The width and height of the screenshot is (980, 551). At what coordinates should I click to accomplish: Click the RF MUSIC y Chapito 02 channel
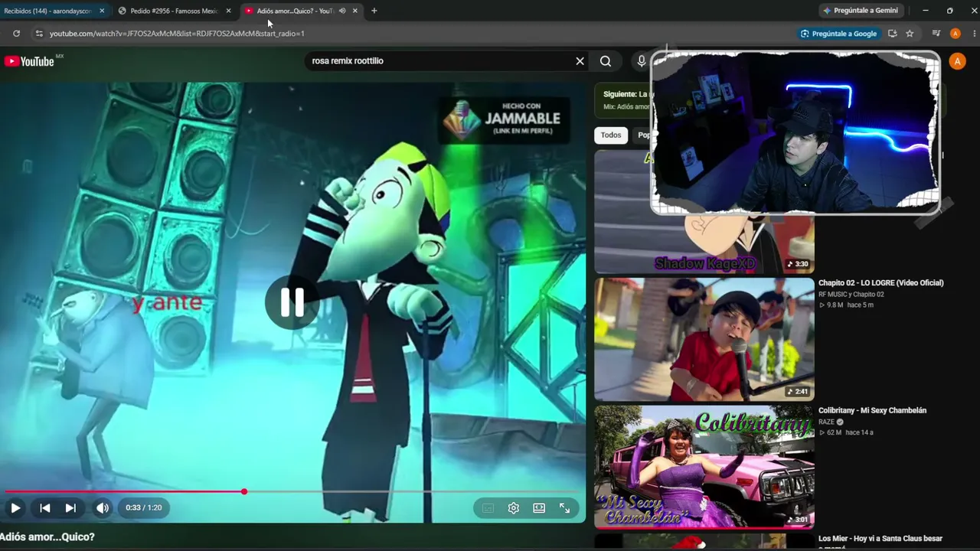click(851, 295)
